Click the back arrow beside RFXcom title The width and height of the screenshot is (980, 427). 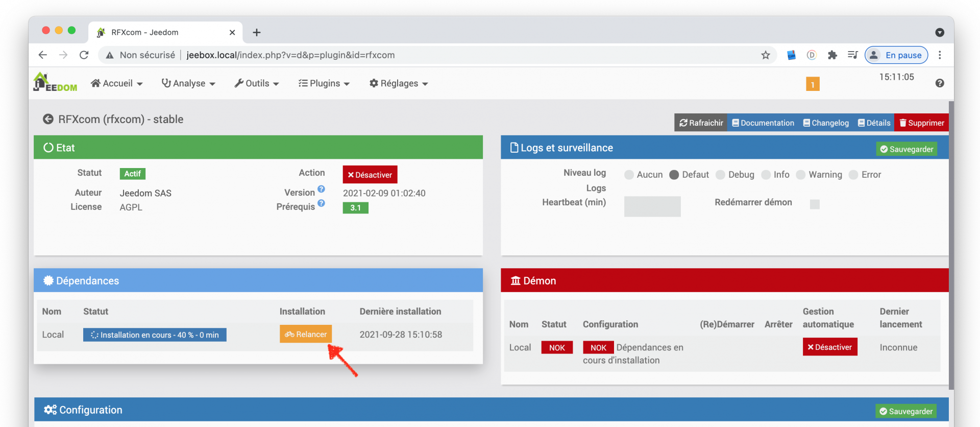pos(48,119)
